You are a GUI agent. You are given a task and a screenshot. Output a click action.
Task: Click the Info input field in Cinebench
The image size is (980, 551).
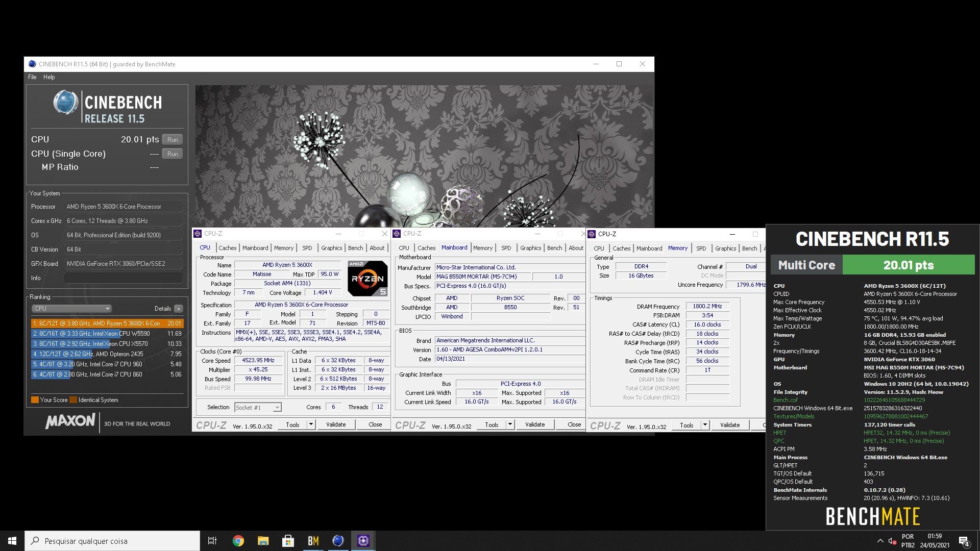[123, 278]
